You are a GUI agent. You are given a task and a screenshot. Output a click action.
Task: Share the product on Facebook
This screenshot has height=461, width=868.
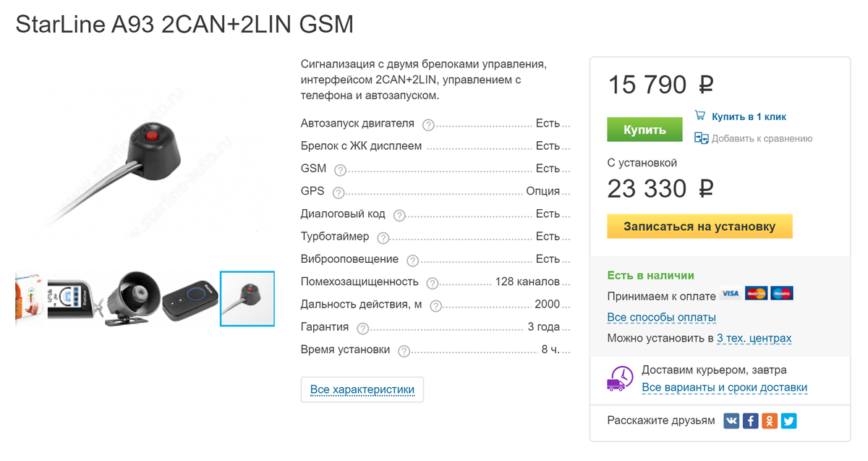(x=751, y=420)
